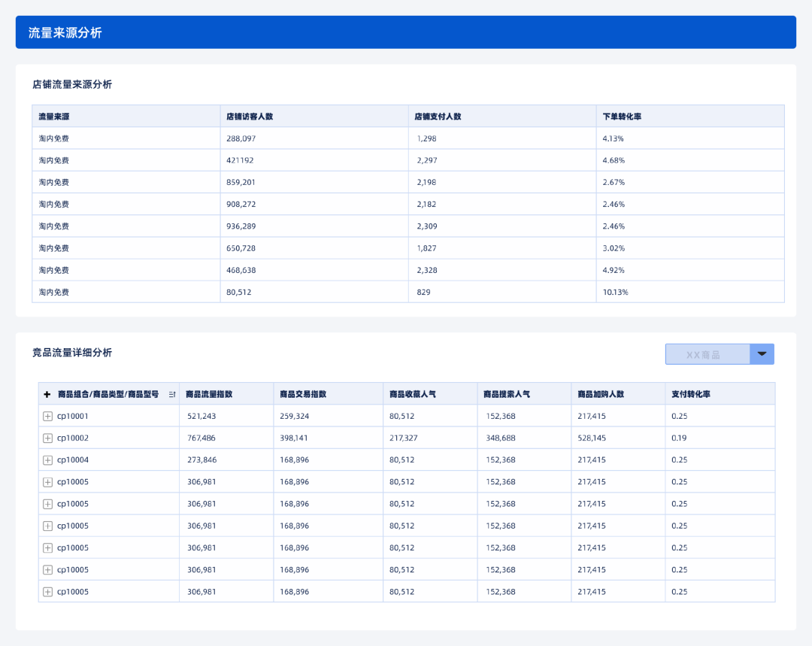
Task: Click the 商品收藏人气 column header
Action: click(413, 394)
